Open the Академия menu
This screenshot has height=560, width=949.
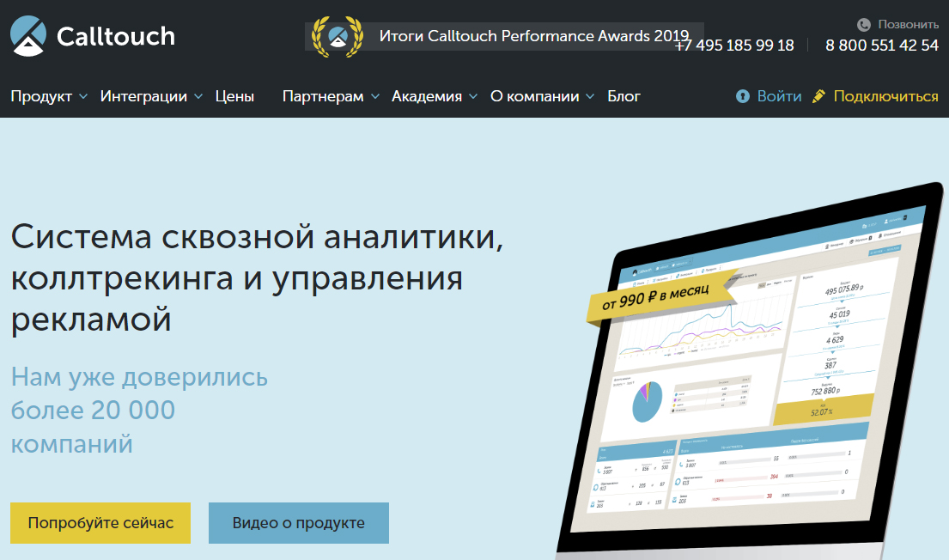(427, 96)
